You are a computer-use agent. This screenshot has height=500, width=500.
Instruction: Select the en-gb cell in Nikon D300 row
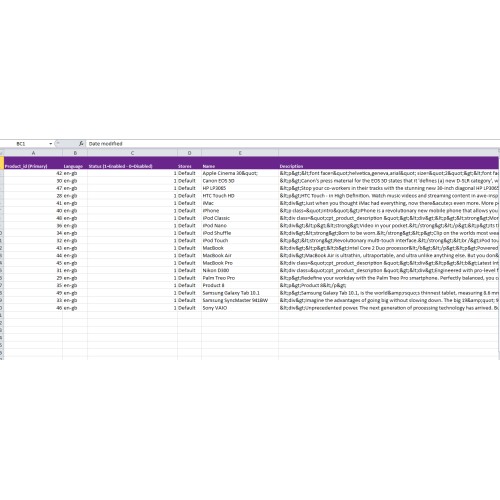75,270
